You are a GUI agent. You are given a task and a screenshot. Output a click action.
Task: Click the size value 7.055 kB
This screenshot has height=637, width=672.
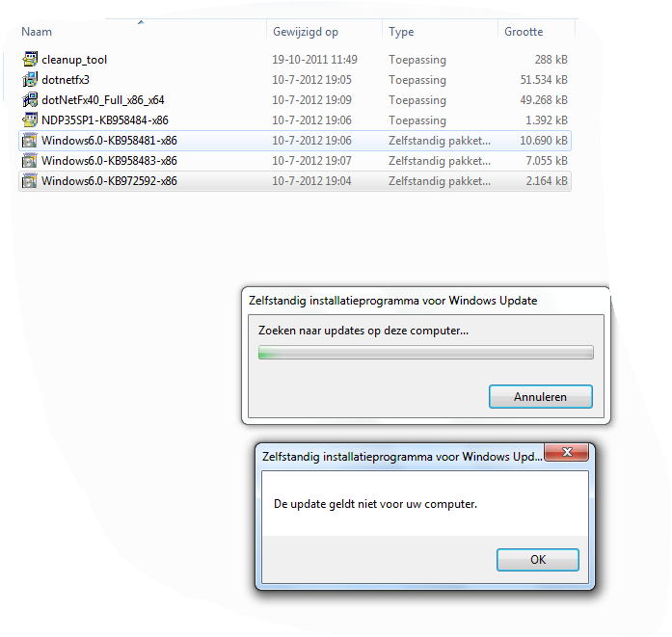point(547,160)
